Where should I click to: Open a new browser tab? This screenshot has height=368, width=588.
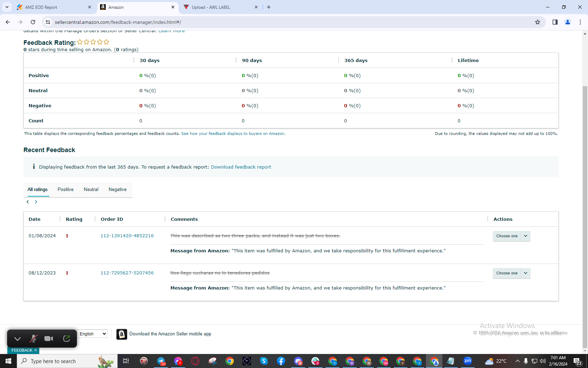coord(269,7)
